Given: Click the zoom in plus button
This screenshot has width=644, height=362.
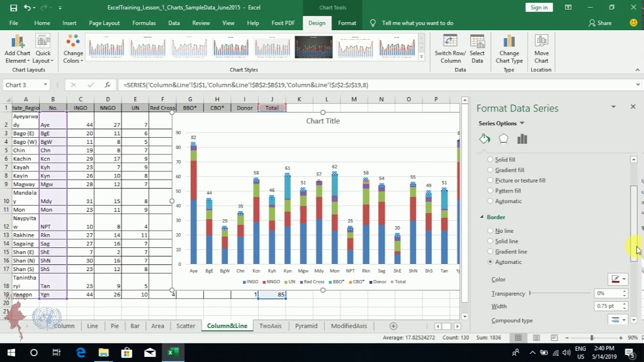Looking at the screenshot, I should point(621,338).
